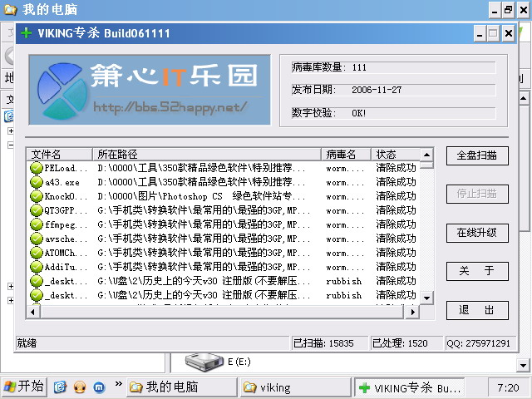Click the scan list horizontal scrollbar track
This screenshot has height=399, width=532.
[223, 312]
